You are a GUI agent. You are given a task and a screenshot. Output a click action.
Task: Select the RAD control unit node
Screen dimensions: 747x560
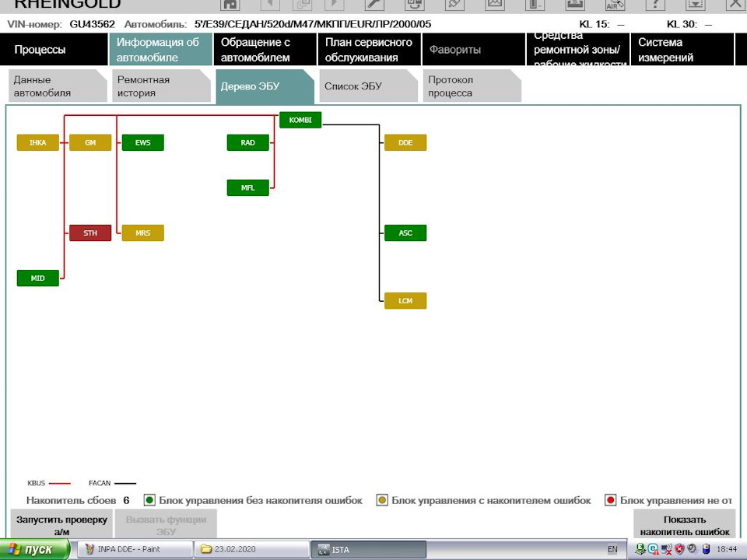(x=247, y=142)
